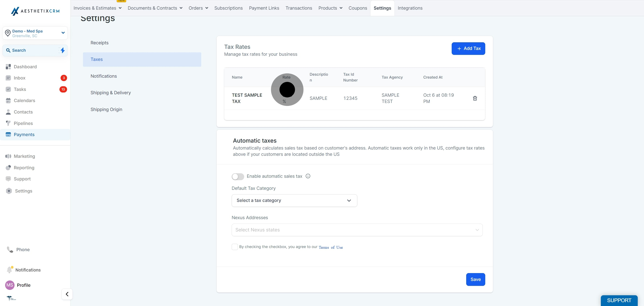Click the Tax Id Number value 12345
This screenshot has height=306, width=644.
click(x=350, y=98)
